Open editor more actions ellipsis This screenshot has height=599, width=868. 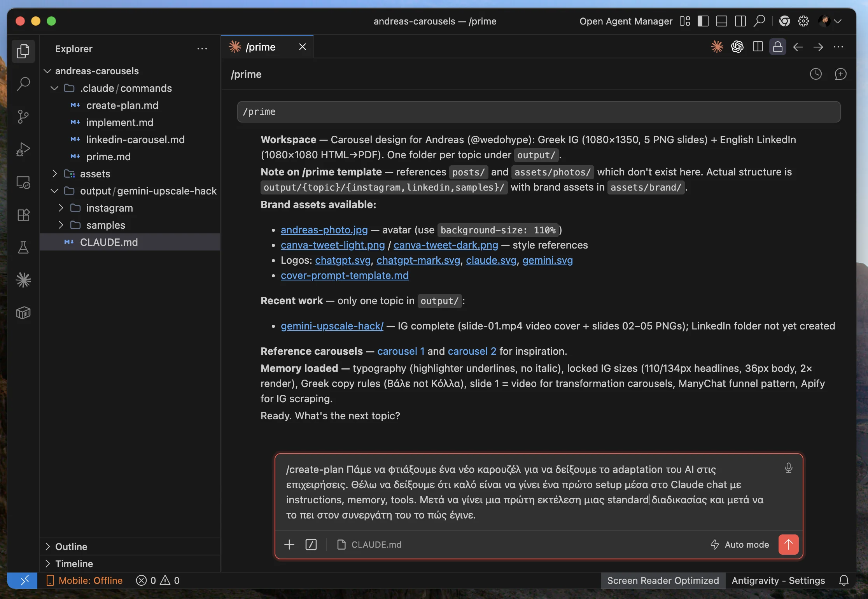tap(838, 47)
